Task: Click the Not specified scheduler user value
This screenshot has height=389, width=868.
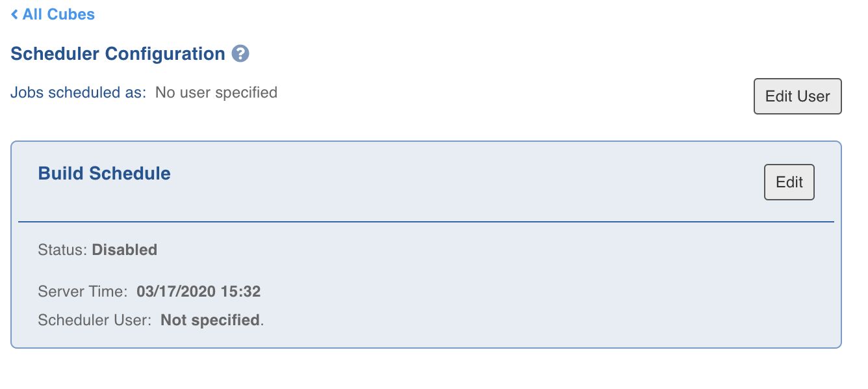Action: 210,320
